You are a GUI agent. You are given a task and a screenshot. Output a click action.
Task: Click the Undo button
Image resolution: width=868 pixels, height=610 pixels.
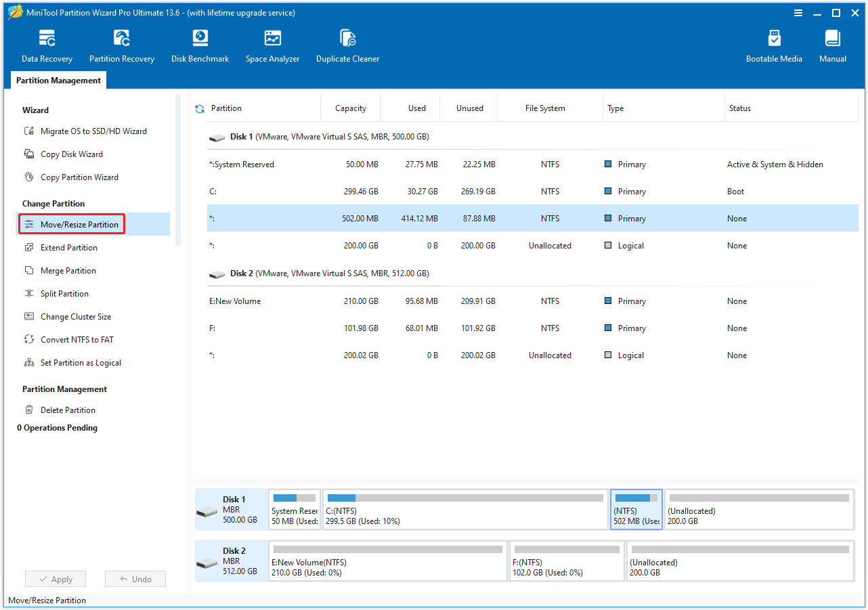click(x=135, y=580)
